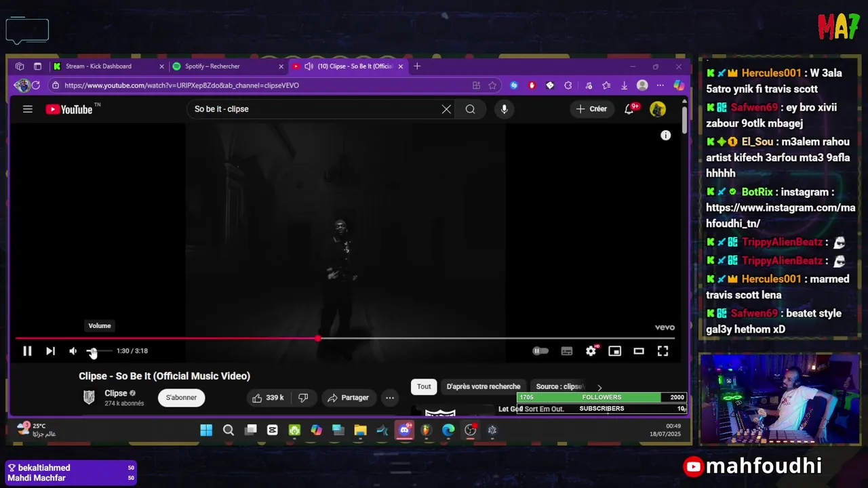Open the YouTube account avatar menu

point(658,109)
